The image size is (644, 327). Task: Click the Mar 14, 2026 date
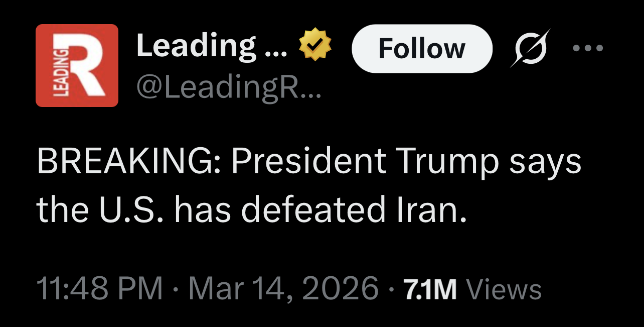pos(283,289)
